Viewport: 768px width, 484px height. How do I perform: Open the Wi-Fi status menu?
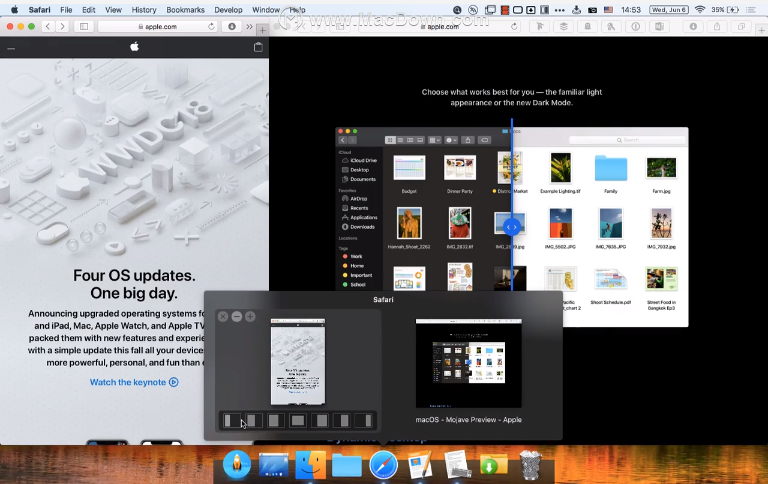click(x=699, y=9)
